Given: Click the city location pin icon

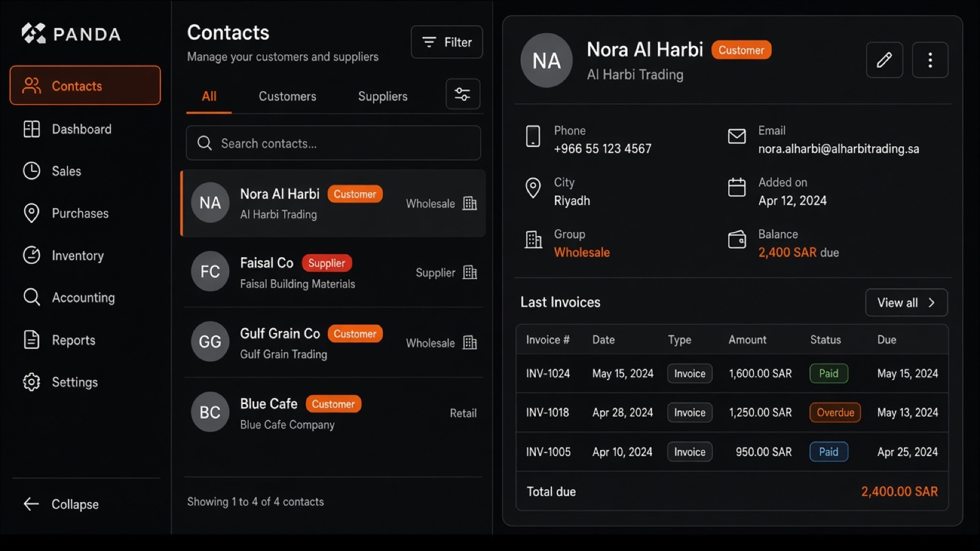Looking at the screenshot, I should click(533, 188).
